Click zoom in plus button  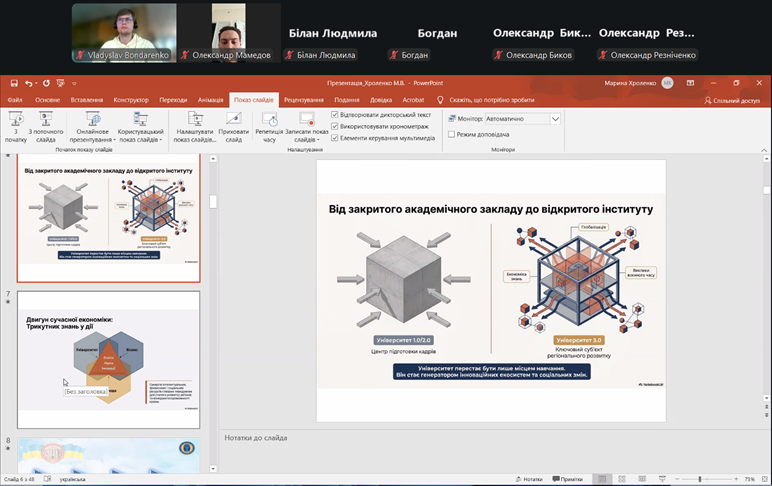[736, 479]
